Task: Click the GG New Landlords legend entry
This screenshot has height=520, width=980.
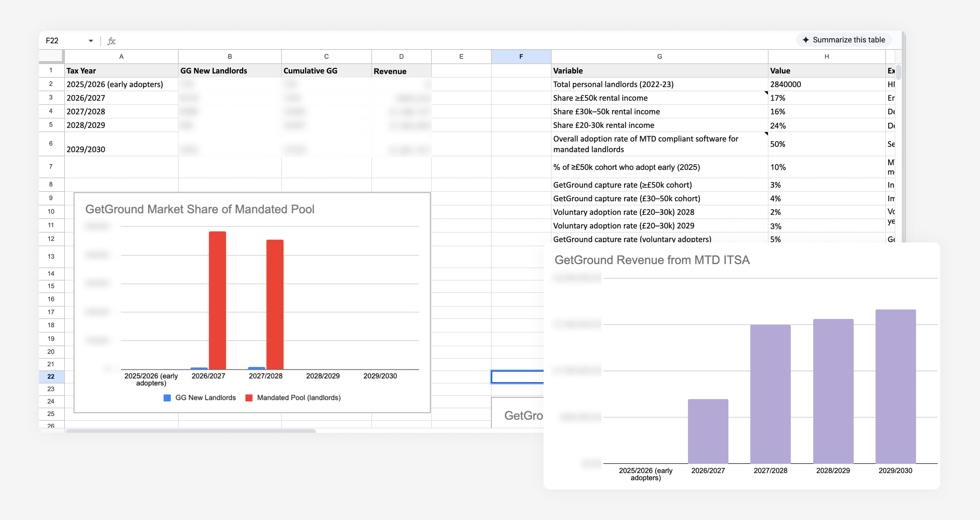Action: [200, 398]
